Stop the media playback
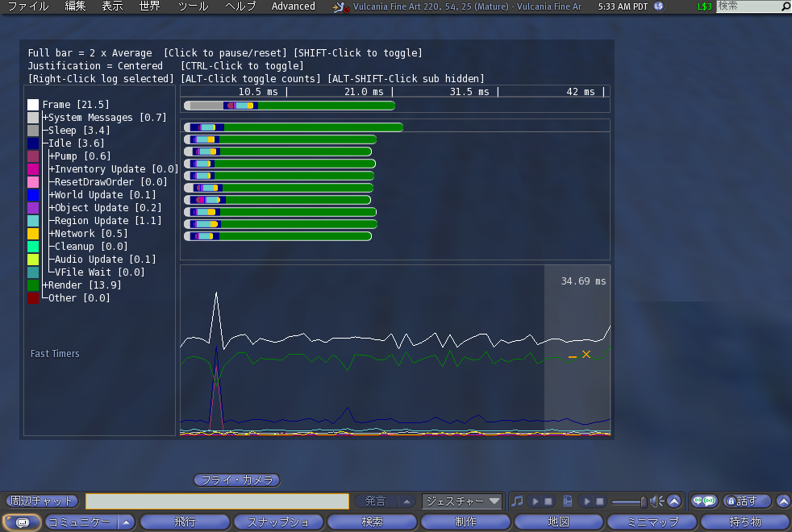Screen dimensions: 792x532 point(599,501)
